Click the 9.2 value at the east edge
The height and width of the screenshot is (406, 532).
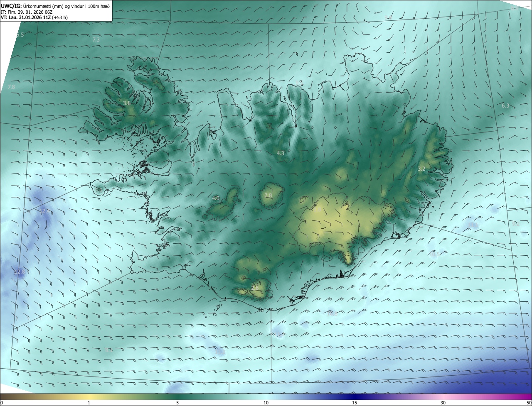point(516,223)
